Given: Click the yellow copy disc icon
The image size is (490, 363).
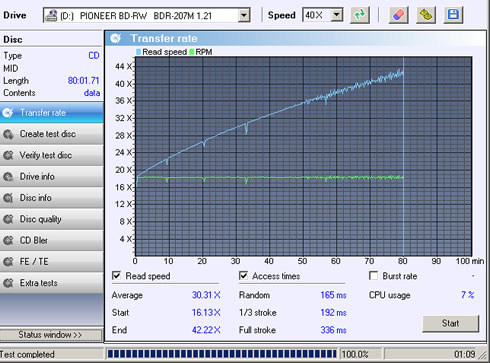Looking at the screenshot, I should 426,15.
